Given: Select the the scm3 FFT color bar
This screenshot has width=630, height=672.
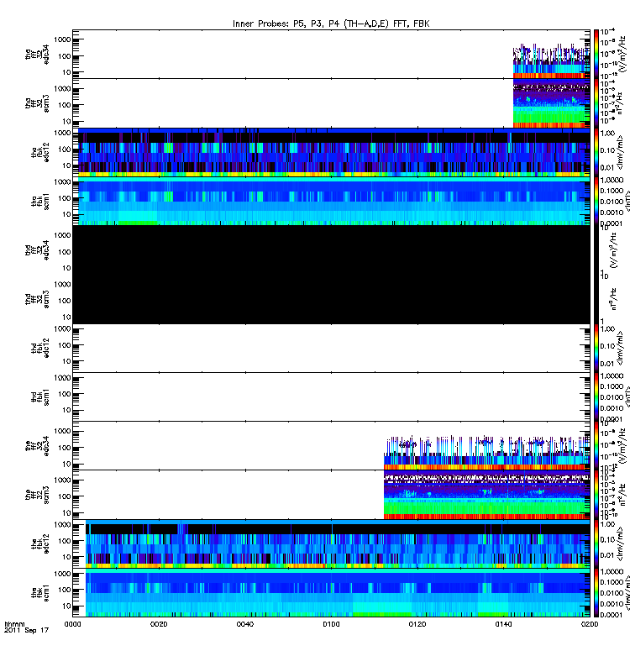Looking at the screenshot, I should point(596,494).
